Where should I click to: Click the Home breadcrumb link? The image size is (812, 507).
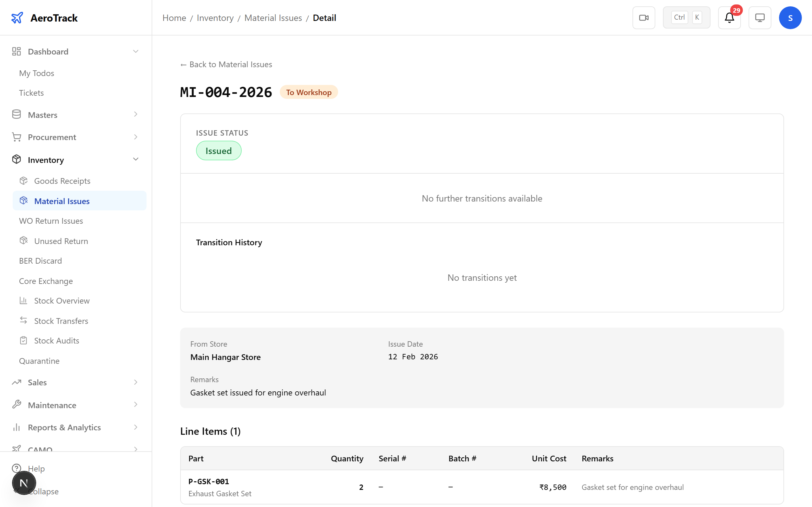174,17
